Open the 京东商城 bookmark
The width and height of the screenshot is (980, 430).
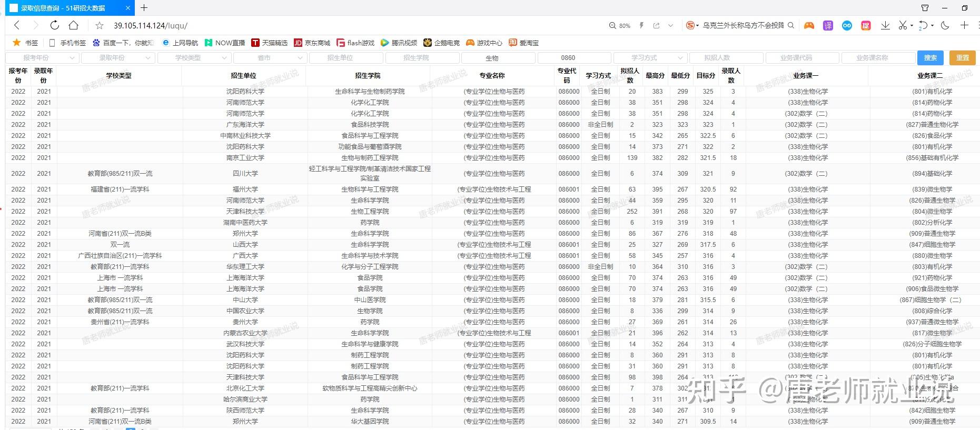tap(312, 43)
